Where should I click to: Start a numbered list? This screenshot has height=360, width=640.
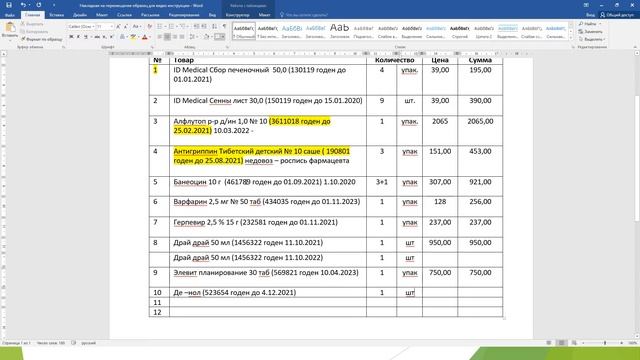click(x=171, y=27)
